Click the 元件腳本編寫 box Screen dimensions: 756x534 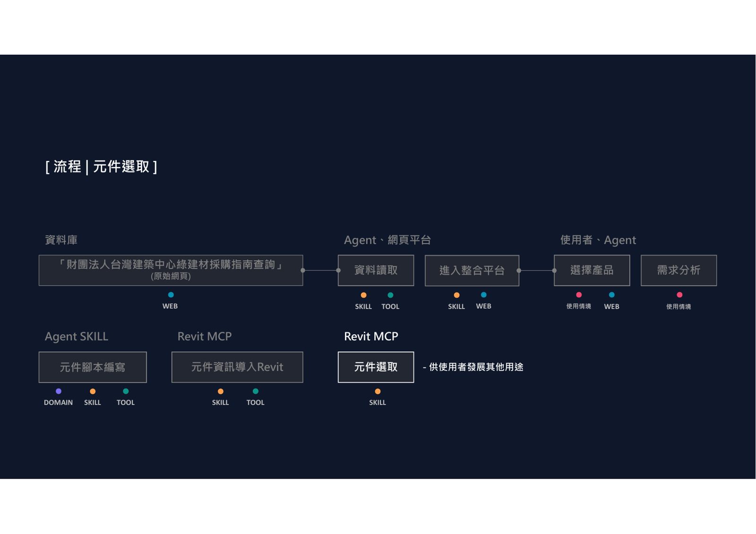click(x=93, y=367)
